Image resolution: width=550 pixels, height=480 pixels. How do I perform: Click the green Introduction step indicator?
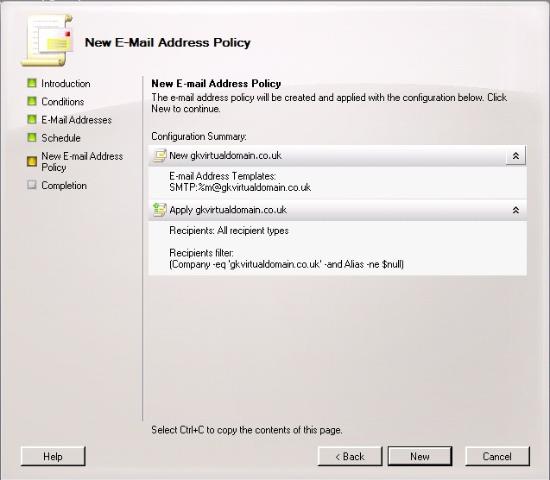click(32, 83)
